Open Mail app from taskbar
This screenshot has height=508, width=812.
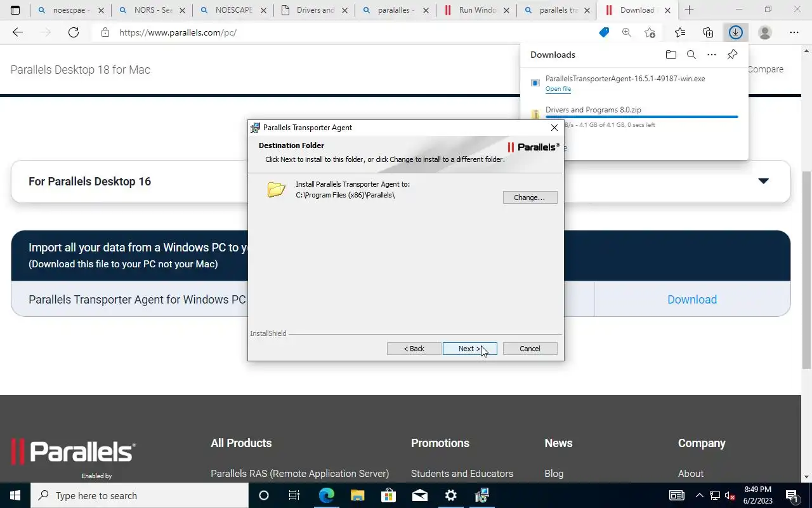419,495
